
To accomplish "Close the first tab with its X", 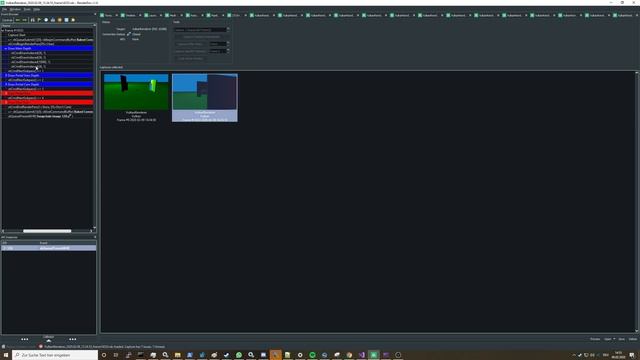I will coord(117,15).
